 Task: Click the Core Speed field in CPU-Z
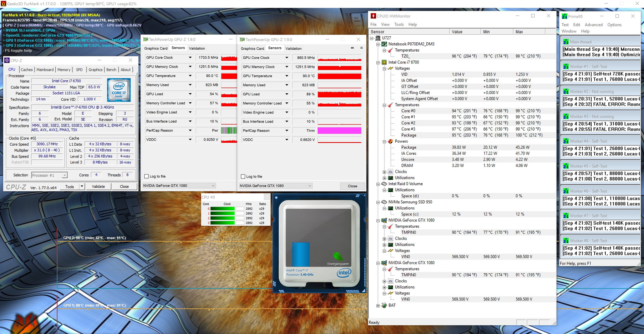47,144
